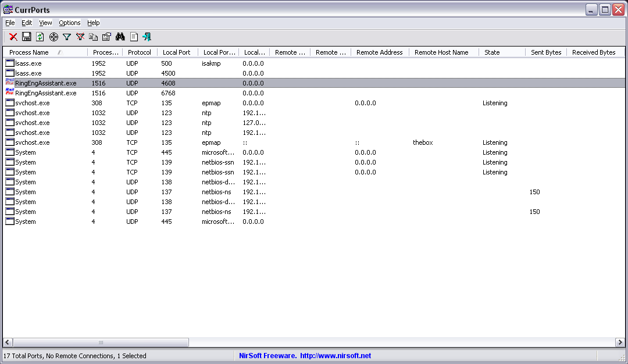This screenshot has height=364, width=628.
Task: Open the display filter funnel icon
Action: [67, 36]
